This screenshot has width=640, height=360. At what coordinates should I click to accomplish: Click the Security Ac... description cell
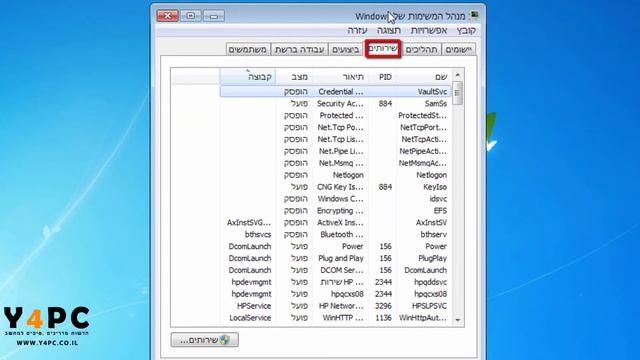(340, 104)
